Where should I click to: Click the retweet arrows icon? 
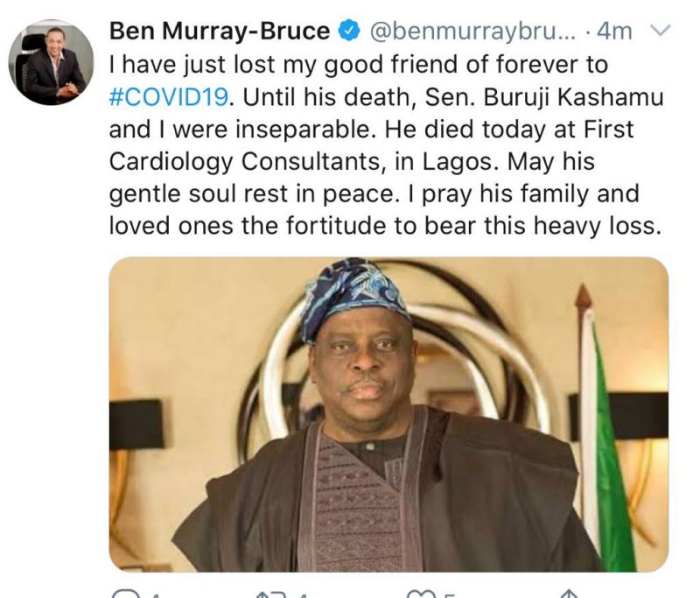coord(270,594)
